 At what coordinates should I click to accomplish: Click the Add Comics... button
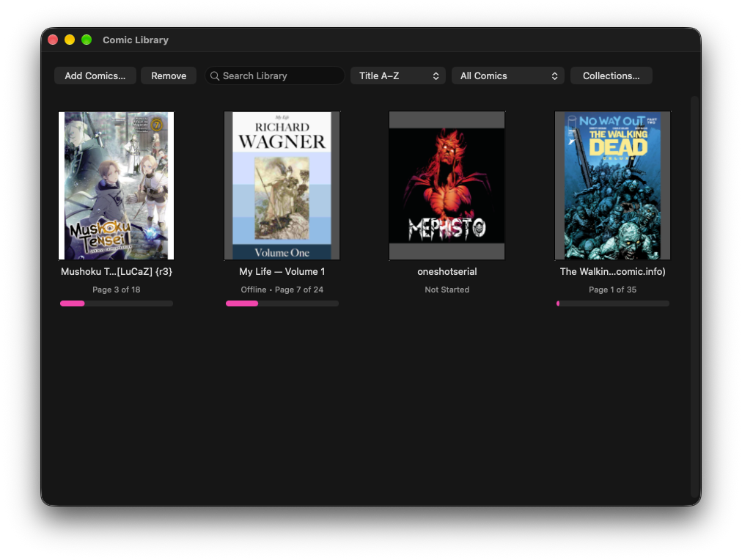coord(95,75)
